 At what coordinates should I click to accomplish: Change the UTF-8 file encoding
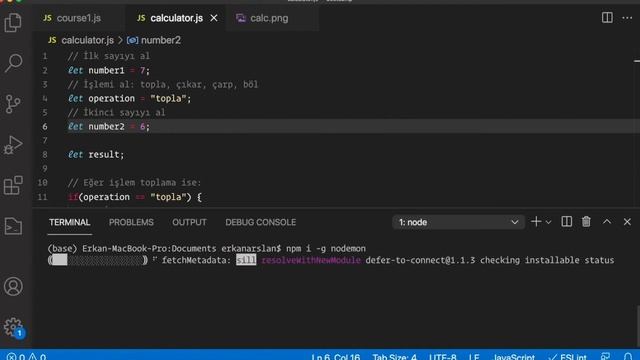pos(442,356)
